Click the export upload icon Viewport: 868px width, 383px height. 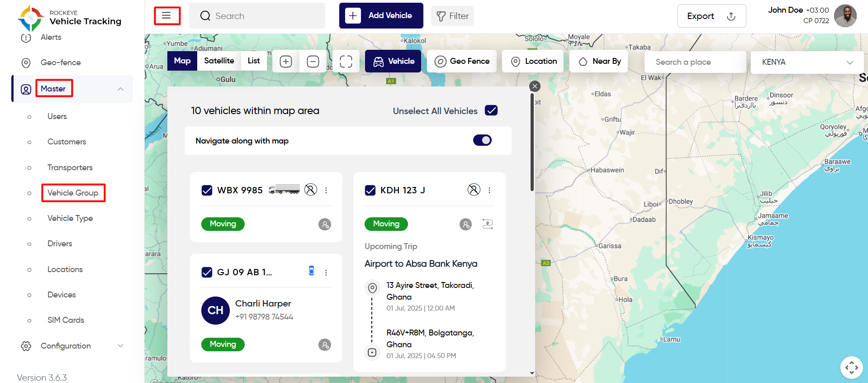click(731, 16)
